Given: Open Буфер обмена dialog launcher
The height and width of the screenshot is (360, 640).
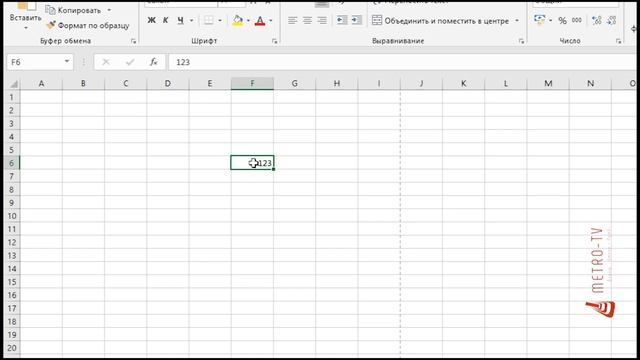Looking at the screenshot, I should click(x=133, y=41).
